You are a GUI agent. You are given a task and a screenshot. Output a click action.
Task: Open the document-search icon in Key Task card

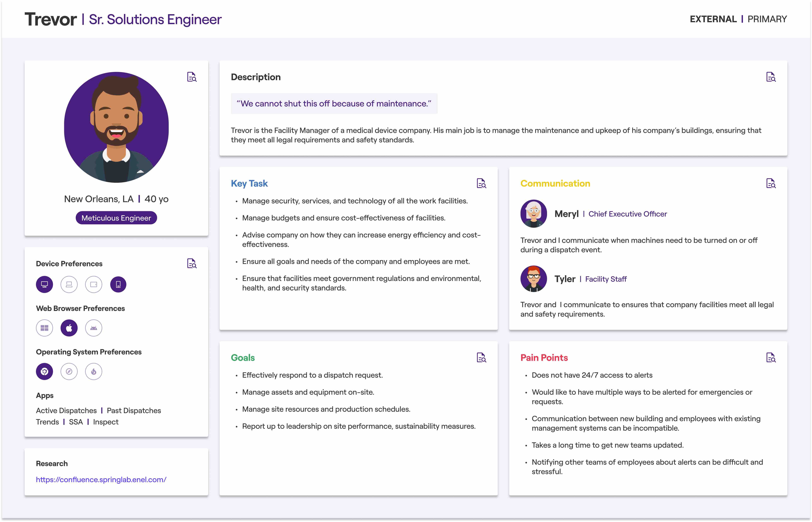[x=481, y=183]
